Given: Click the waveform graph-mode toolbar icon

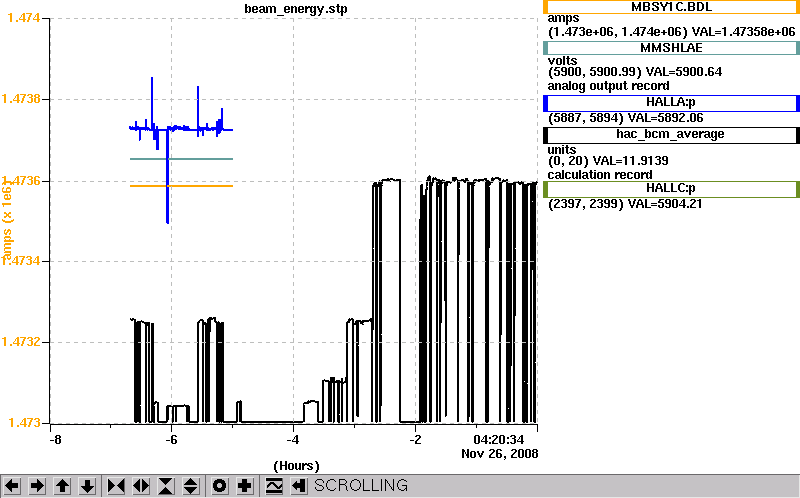Looking at the screenshot, I should [x=274, y=486].
